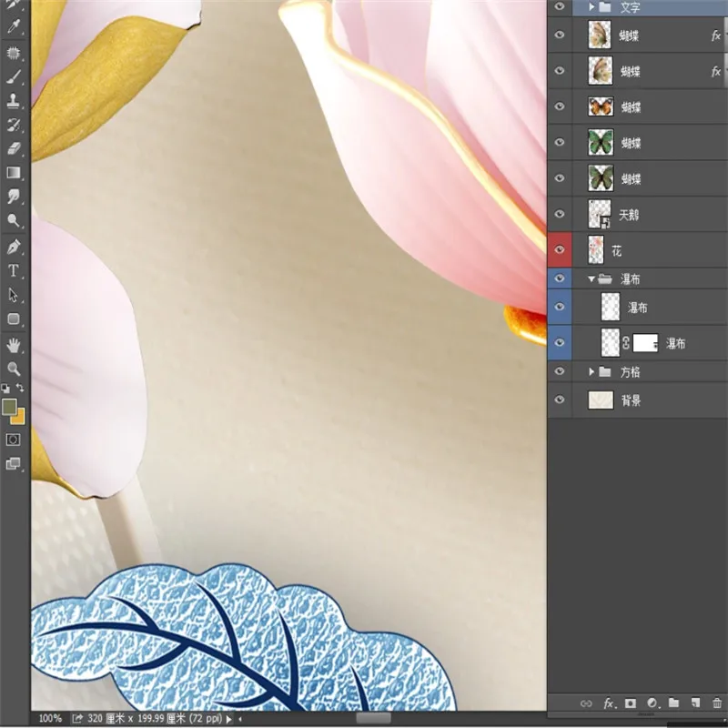Hide the 天鹅 layer

tap(560, 214)
